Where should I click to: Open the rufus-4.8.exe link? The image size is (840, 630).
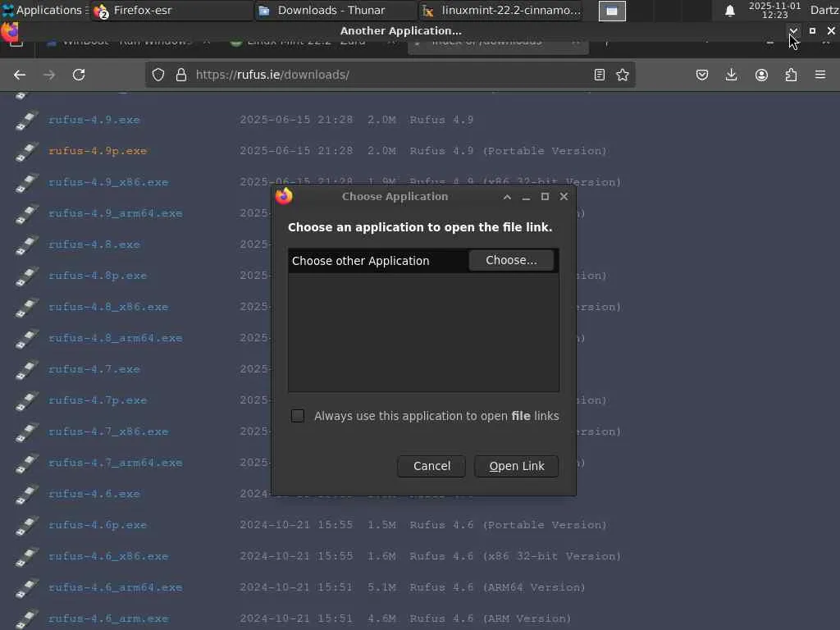[94, 244]
